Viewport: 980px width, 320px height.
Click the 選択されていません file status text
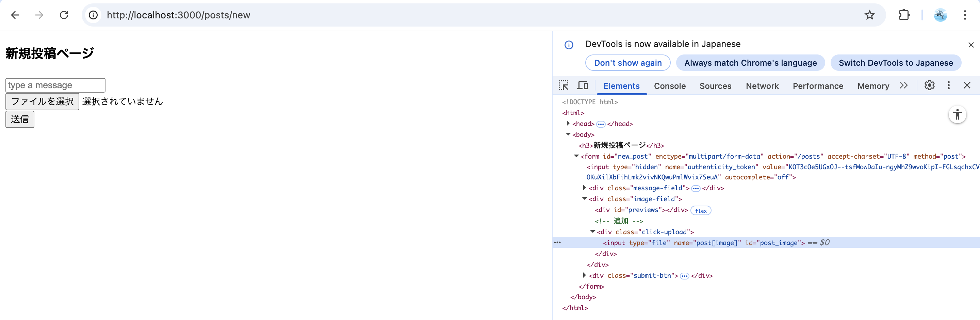122,101
